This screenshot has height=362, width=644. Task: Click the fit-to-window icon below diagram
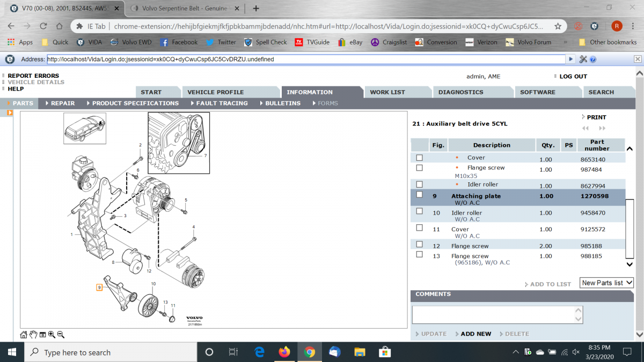click(42, 335)
